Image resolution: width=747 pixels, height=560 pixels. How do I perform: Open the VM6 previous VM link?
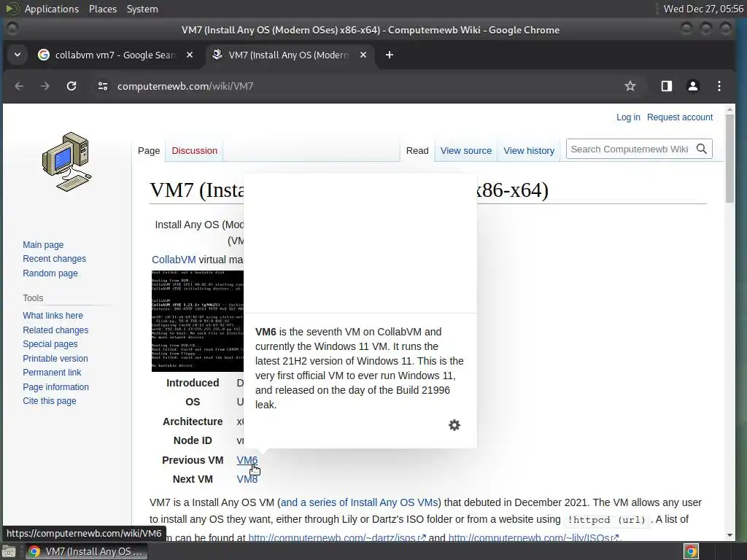point(247,460)
